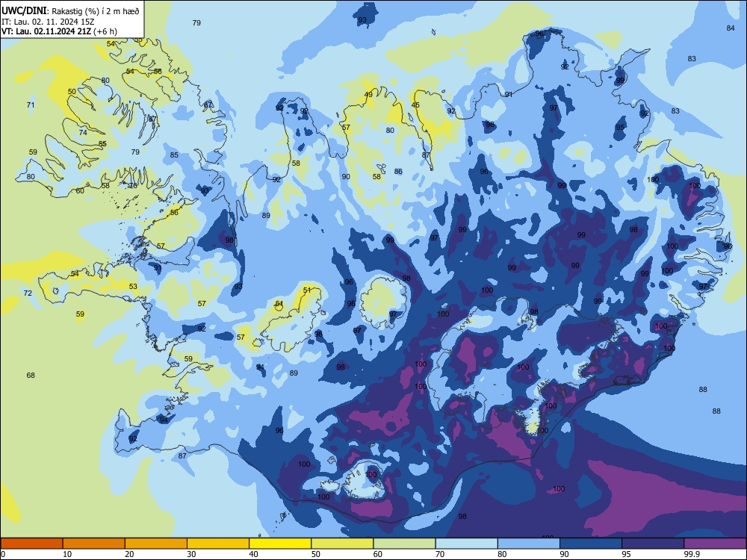
Task: Click the value 74 in the Westfjords
Action: coord(83,132)
